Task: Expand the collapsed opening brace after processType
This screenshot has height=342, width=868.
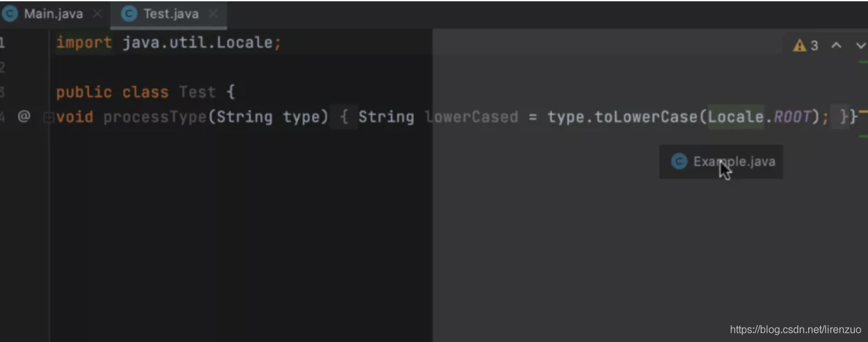Action: pyautogui.click(x=344, y=117)
